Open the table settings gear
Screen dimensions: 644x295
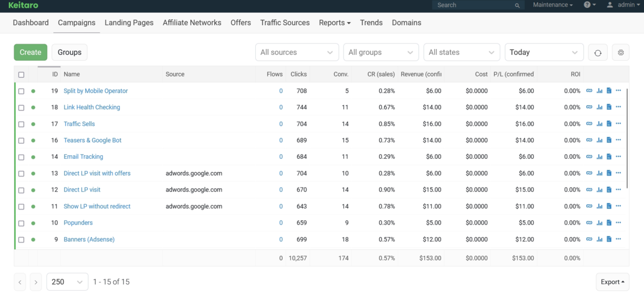coord(621,53)
